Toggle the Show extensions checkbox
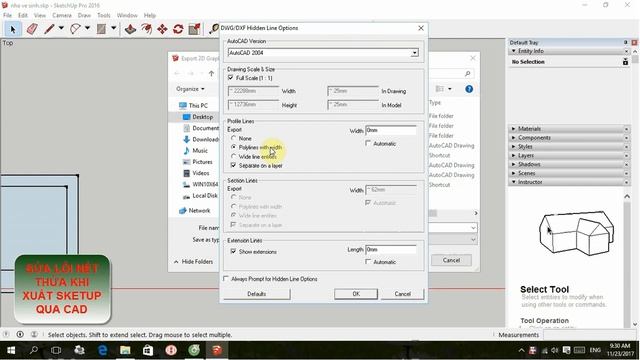Image resolution: width=640 pixels, height=360 pixels. [233, 251]
